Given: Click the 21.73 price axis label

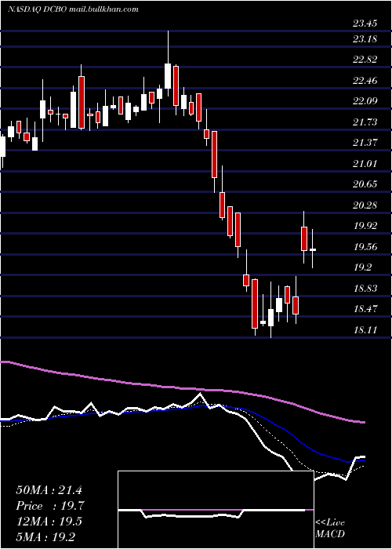Looking at the screenshot, I should point(365,122).
